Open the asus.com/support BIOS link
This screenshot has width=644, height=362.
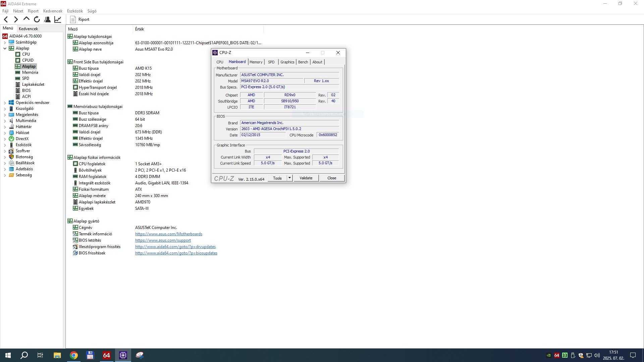(x=163, y=240)
